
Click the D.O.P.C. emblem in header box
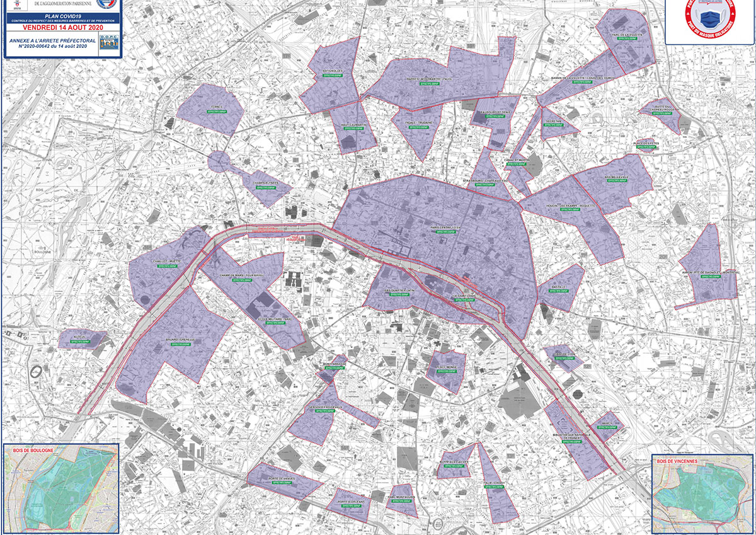[x=108, y=43]
